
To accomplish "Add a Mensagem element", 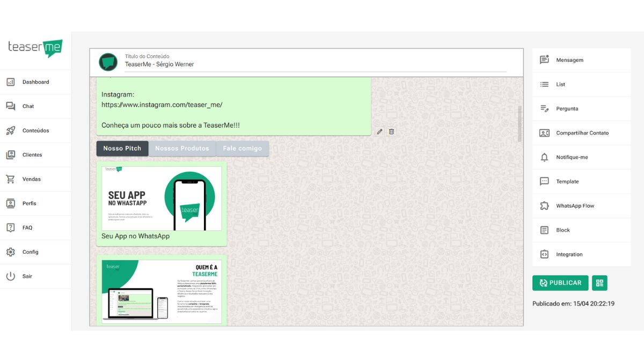I will pos(582,60).
